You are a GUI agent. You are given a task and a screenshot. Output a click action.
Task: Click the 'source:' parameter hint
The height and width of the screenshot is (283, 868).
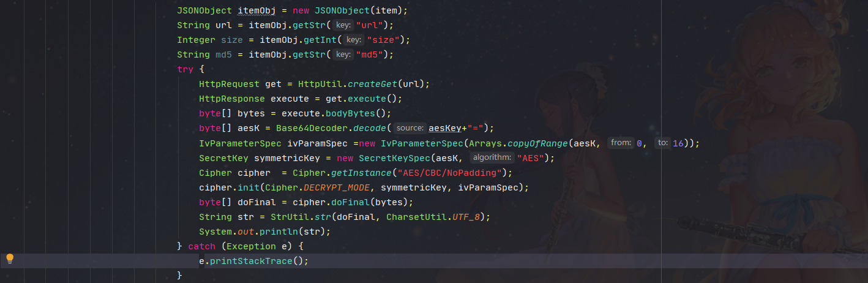410,128
